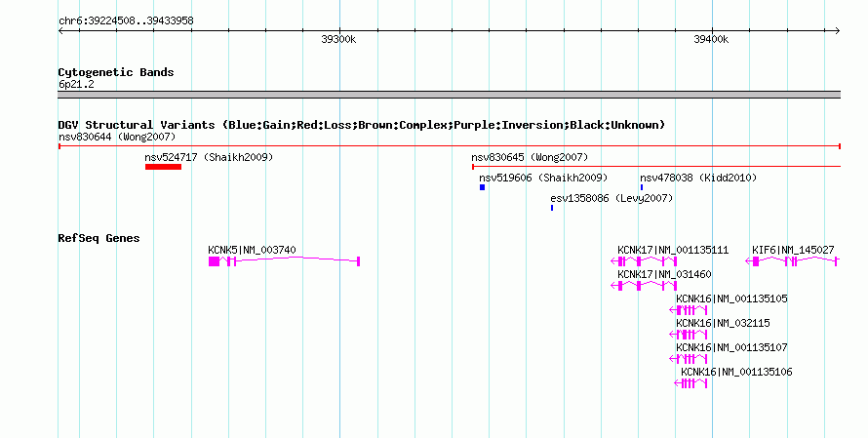
Task: Click the RefSeq Genes track title
Action: tap(99, 238)
